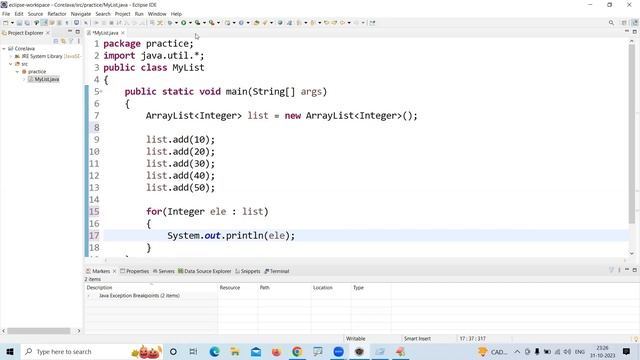Click the editor vertical scrollbar

632,135
